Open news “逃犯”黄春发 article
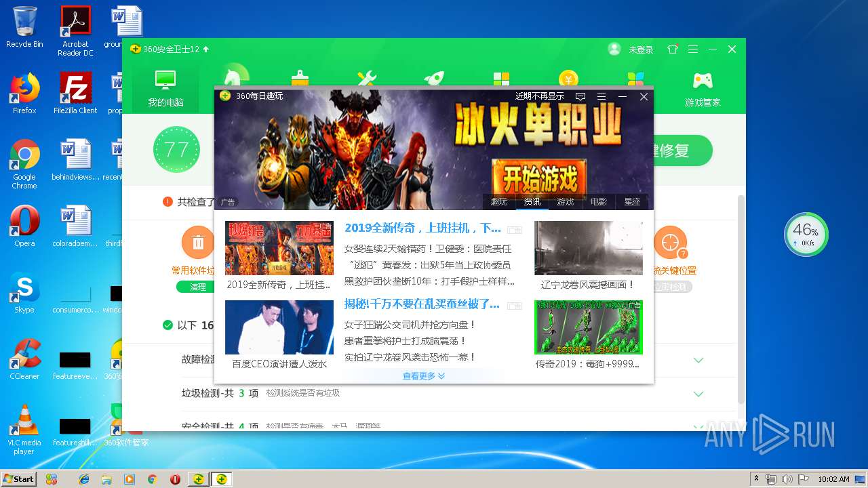 tap(427, 265)
